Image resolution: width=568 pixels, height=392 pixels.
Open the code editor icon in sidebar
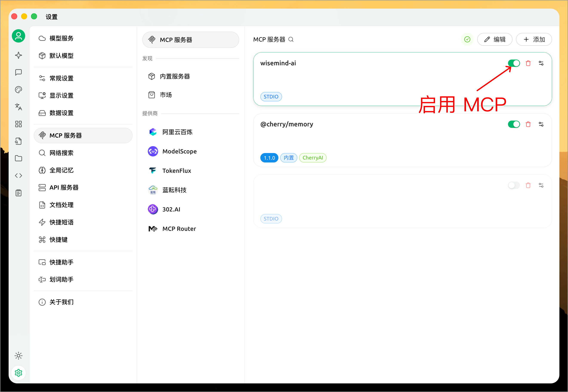coord(18,175)
